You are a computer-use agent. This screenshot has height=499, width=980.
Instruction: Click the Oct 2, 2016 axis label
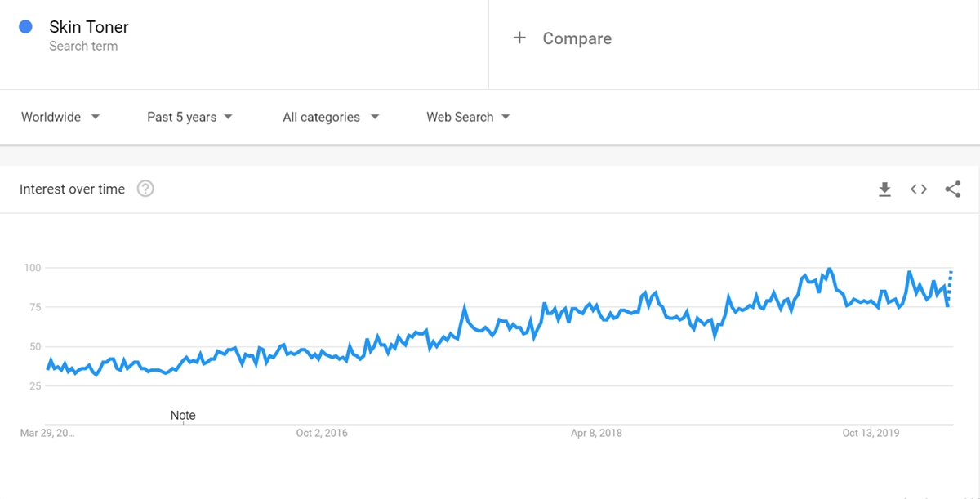[x=322, y=433]
